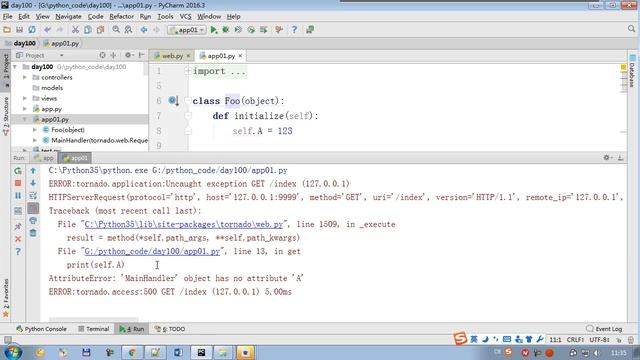640x360 pixels.
Task: Click the volume icon in system tray
Action: (597, 353)
